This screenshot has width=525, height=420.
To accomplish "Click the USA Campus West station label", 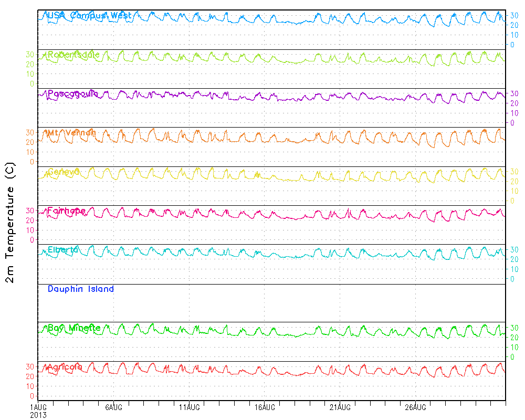I will coord(89,16).
